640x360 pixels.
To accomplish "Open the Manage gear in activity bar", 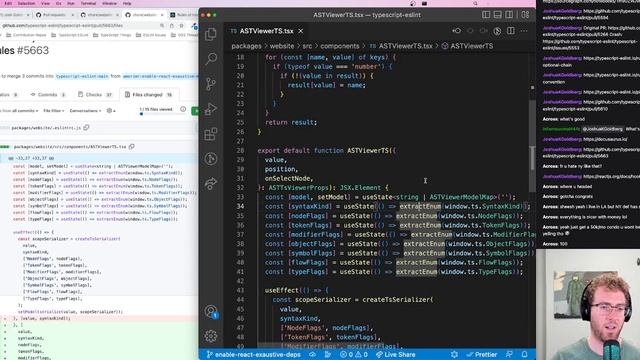I will 211,336.
